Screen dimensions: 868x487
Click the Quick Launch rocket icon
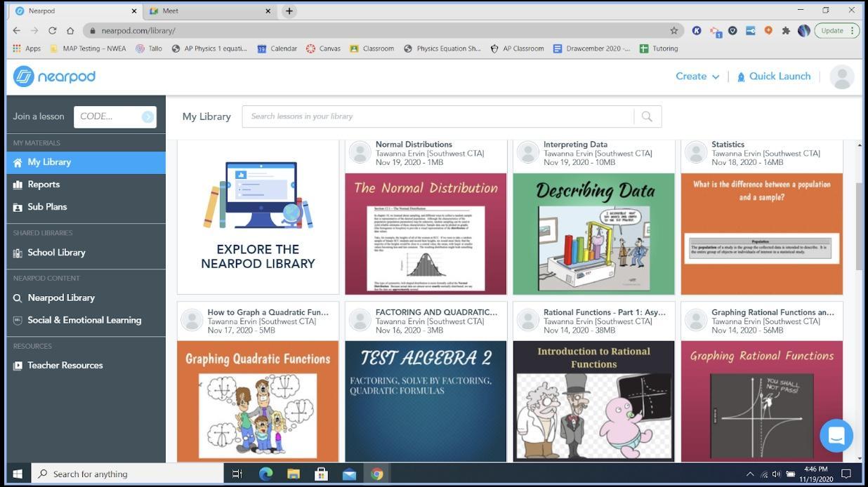pyautogui.click(x=741, y=76)
